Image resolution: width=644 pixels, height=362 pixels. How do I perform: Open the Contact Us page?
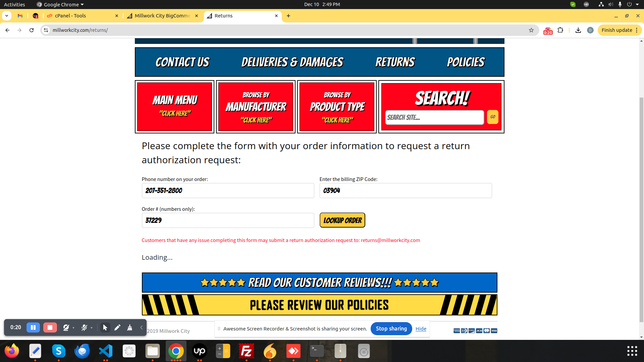point(182,62)
